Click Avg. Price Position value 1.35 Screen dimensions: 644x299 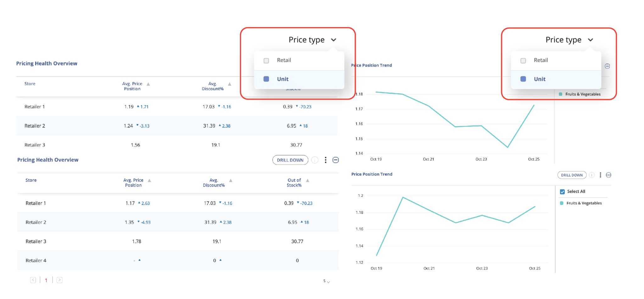coord(130,222)
